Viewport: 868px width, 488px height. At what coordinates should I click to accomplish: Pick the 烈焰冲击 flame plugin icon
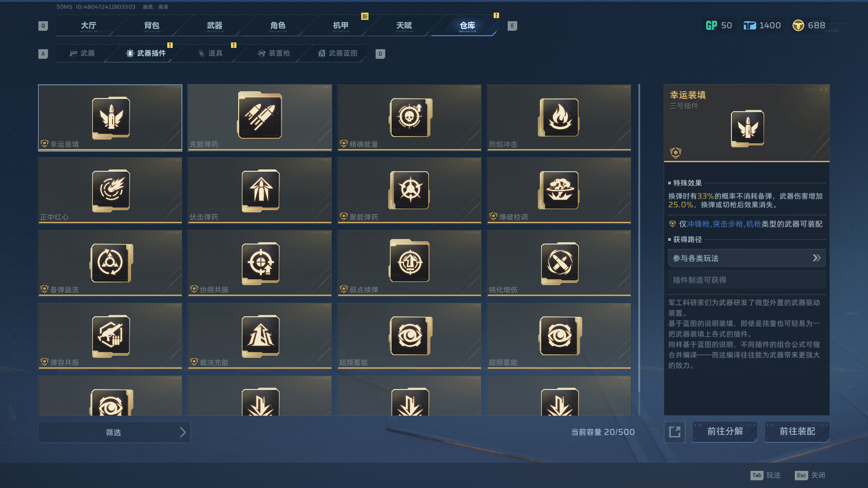coord(559,117)
